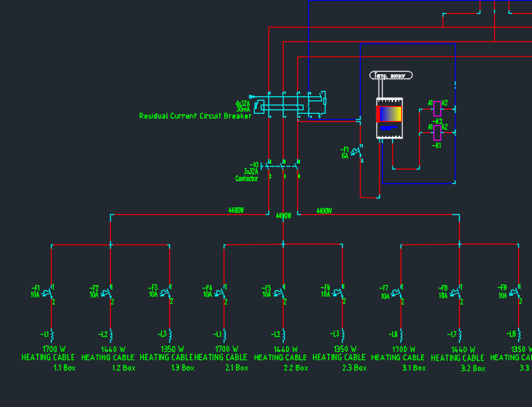532x407 pixels.
Task: Select the -F1 10A breaker symbol above 1.1 Box
Action: click(47, 293)
